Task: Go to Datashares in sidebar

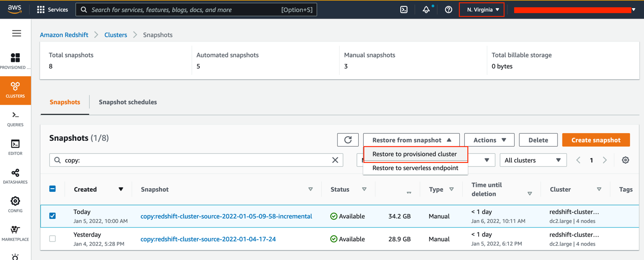Action: click(x=15, y=176)
